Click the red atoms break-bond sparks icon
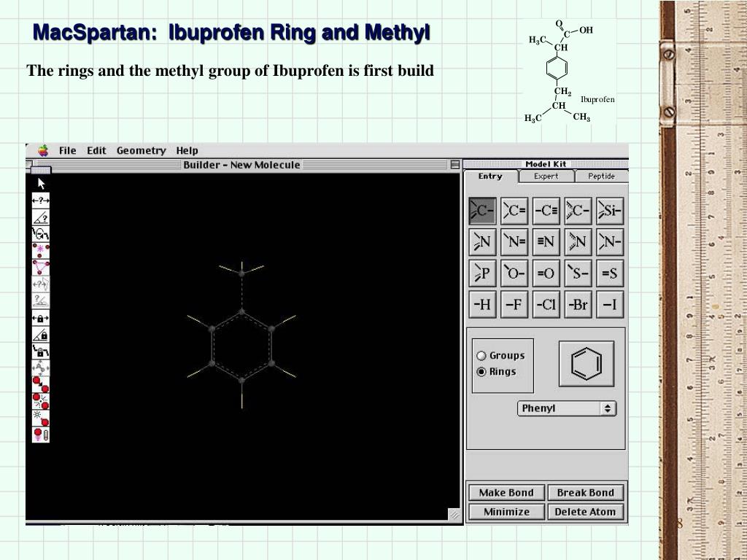Screen dimensions: 747x560 tap(41, 402)
